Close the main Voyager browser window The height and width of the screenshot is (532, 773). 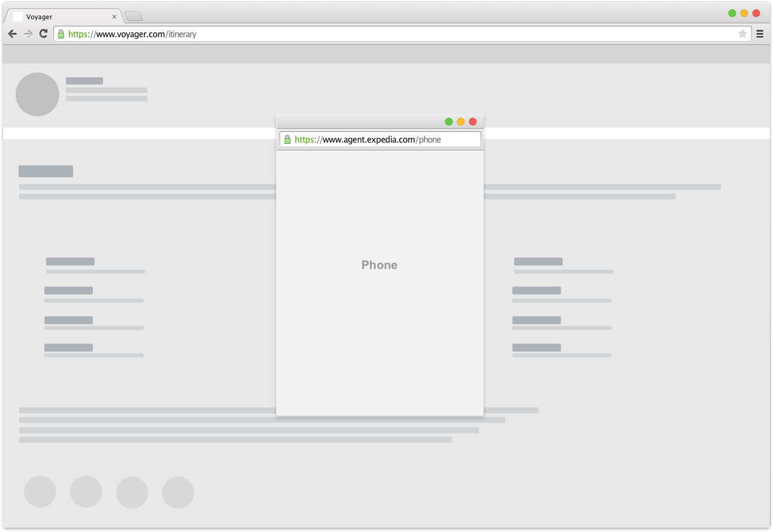756,13
